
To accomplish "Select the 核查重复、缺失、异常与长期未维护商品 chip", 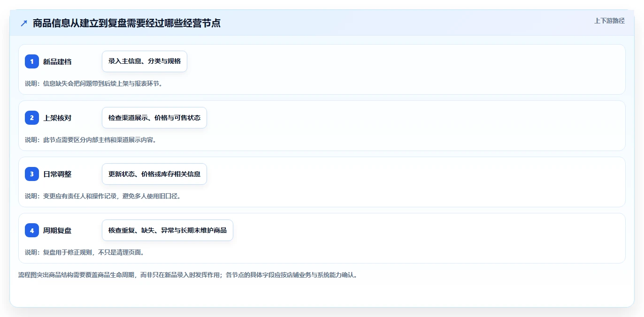I will click(168, 230).
